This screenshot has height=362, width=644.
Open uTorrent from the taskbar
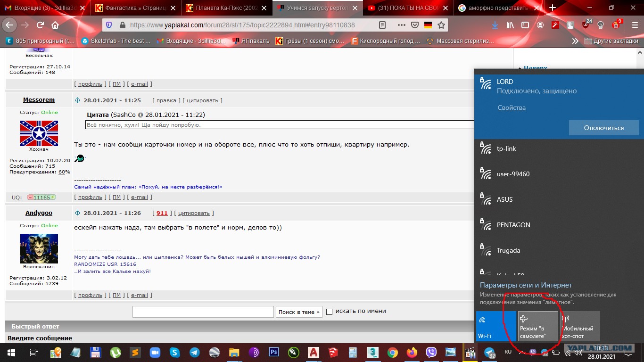tap(115, 352)
